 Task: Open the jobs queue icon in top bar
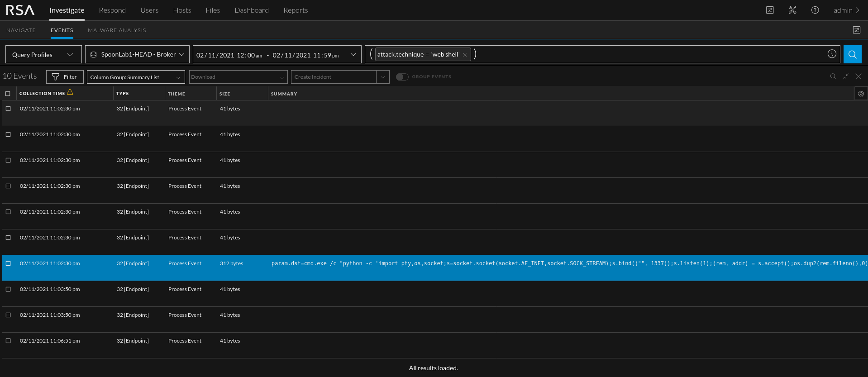tap(770, 10)
